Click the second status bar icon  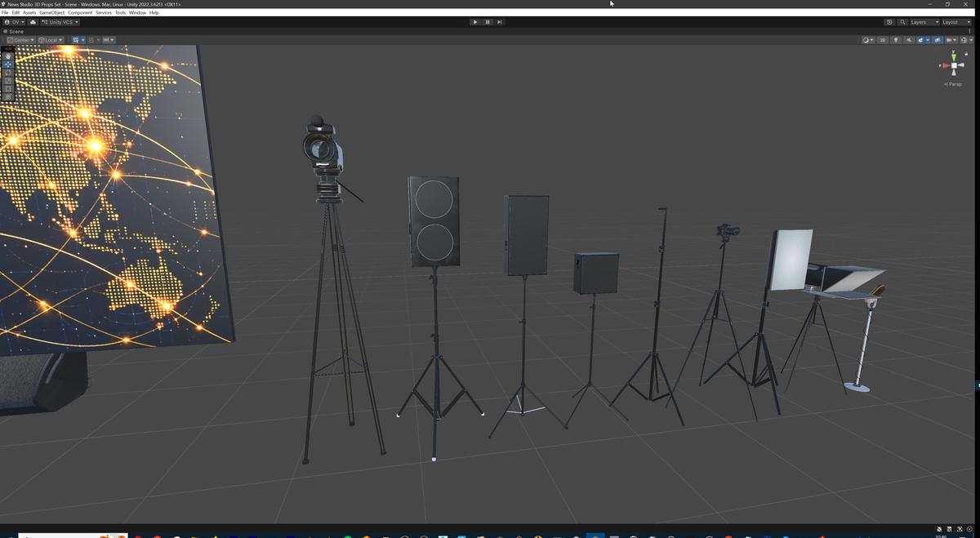[x=949, y=529]
